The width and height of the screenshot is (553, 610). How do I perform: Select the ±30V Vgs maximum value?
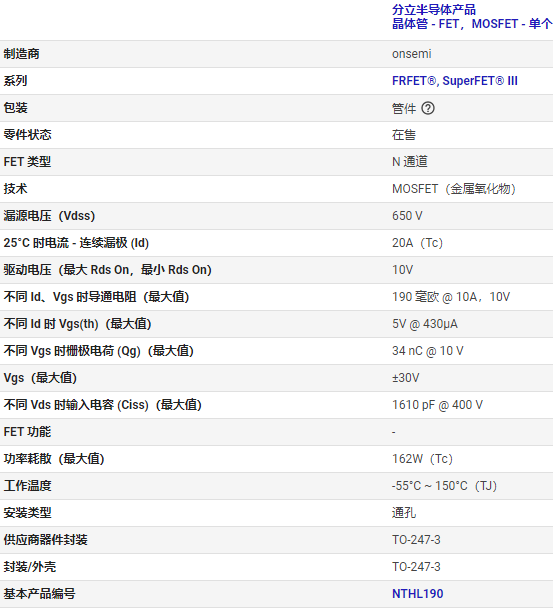pos(406,378)
